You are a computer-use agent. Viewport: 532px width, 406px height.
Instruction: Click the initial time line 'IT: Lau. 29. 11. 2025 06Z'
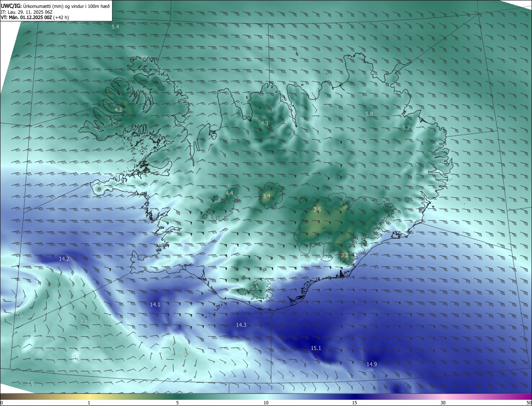point(27,12)
